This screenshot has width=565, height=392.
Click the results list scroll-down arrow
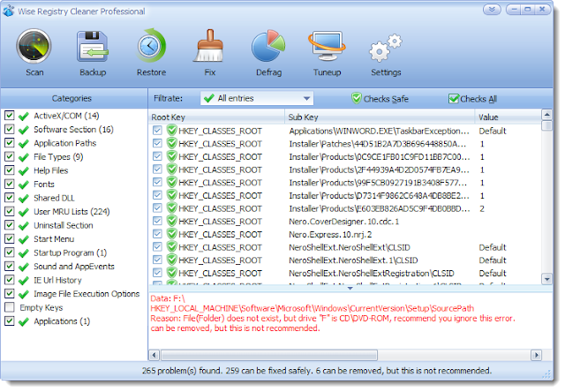coord(546,278)
